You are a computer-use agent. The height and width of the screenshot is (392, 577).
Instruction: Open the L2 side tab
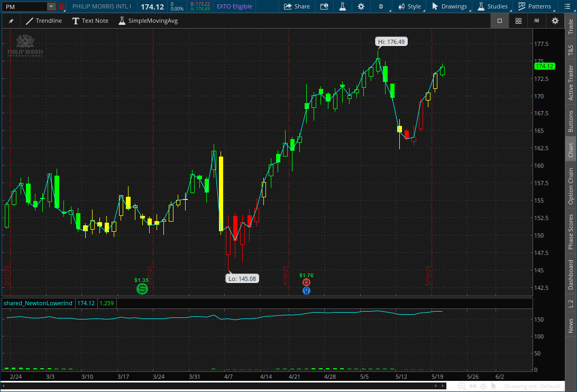(x=571, y=304)
